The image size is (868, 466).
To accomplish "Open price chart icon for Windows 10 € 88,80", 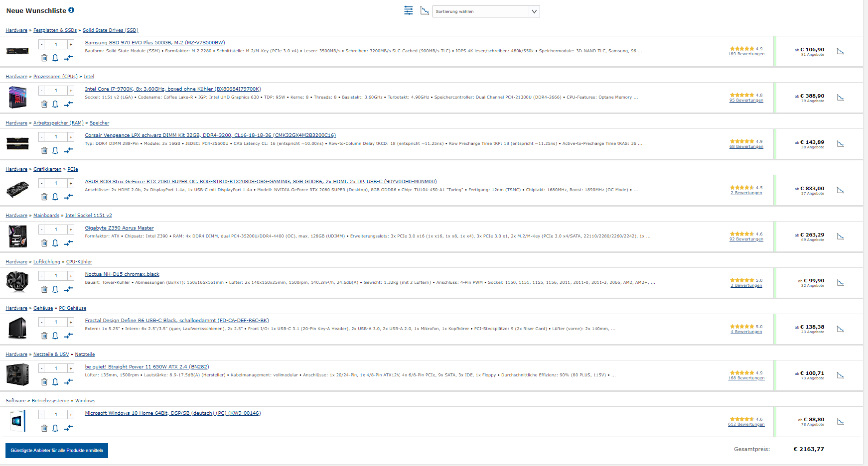I will coord(840,422).
